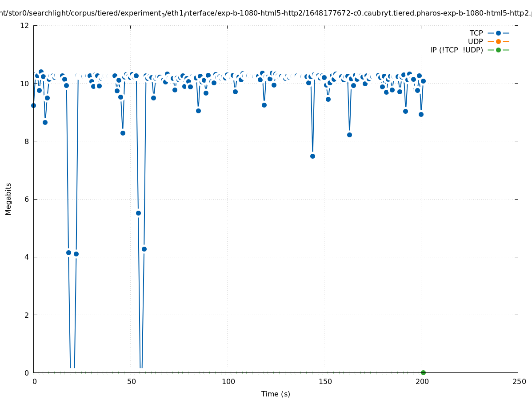Screen dimensions: 532x400
Task: Select the IP (!TCP !UDP) legend label
Action: (x=456, y=50)
